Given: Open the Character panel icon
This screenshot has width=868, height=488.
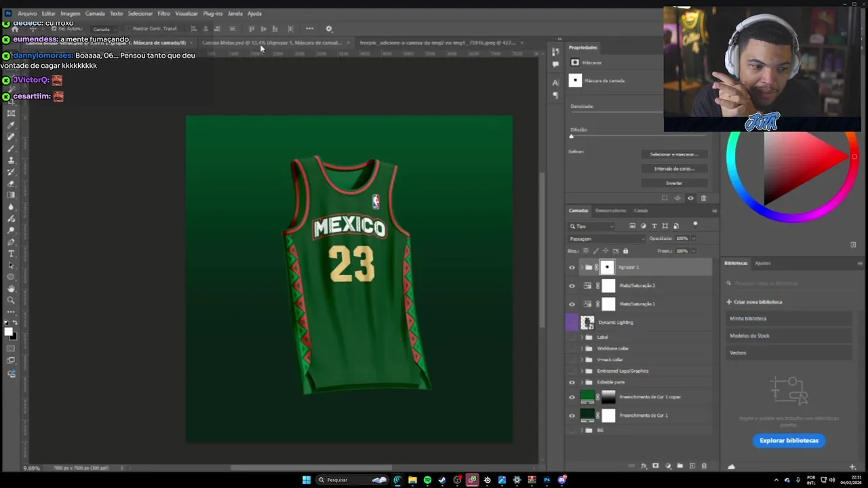Looking at the screenshot, I should click(x=555, y=82).
